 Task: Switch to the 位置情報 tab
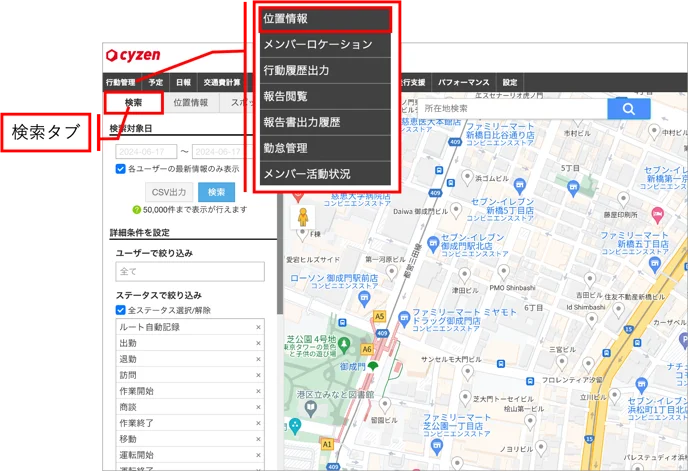tap(190, 103)
